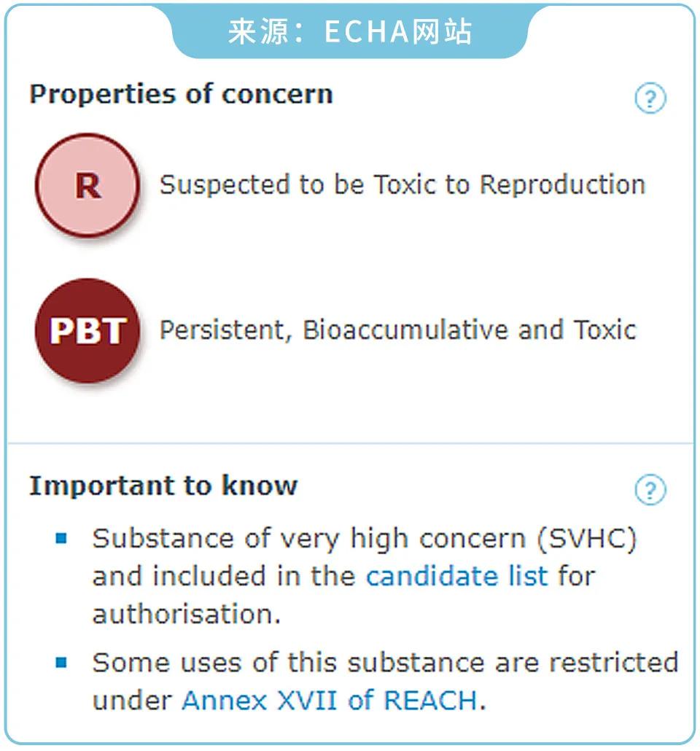Click blue bullet before the SVHC statement

(61, 539)
